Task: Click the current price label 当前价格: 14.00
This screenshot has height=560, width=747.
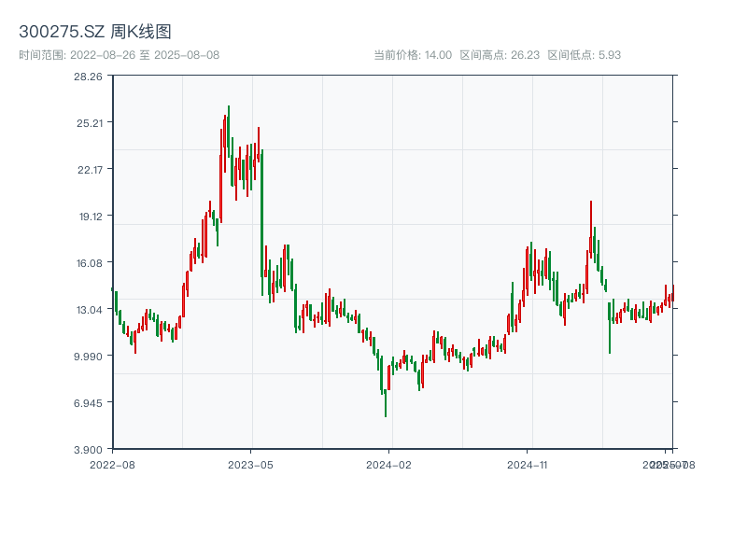Action: 413,55
